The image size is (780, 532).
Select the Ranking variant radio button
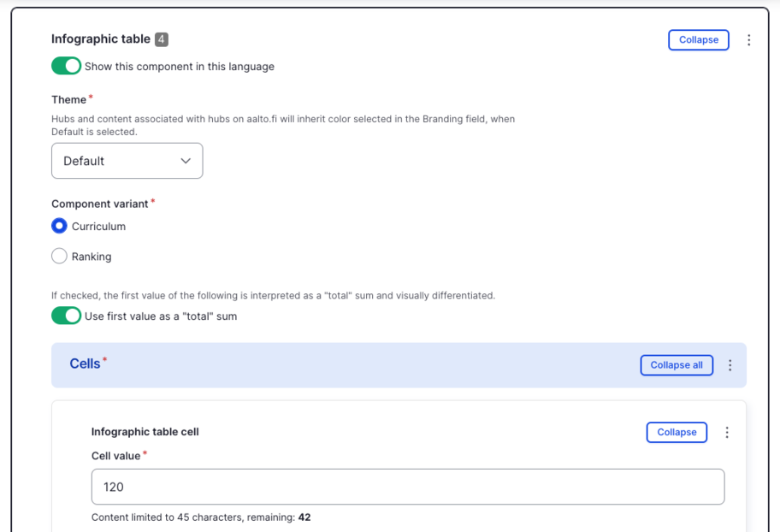(59, 256)
